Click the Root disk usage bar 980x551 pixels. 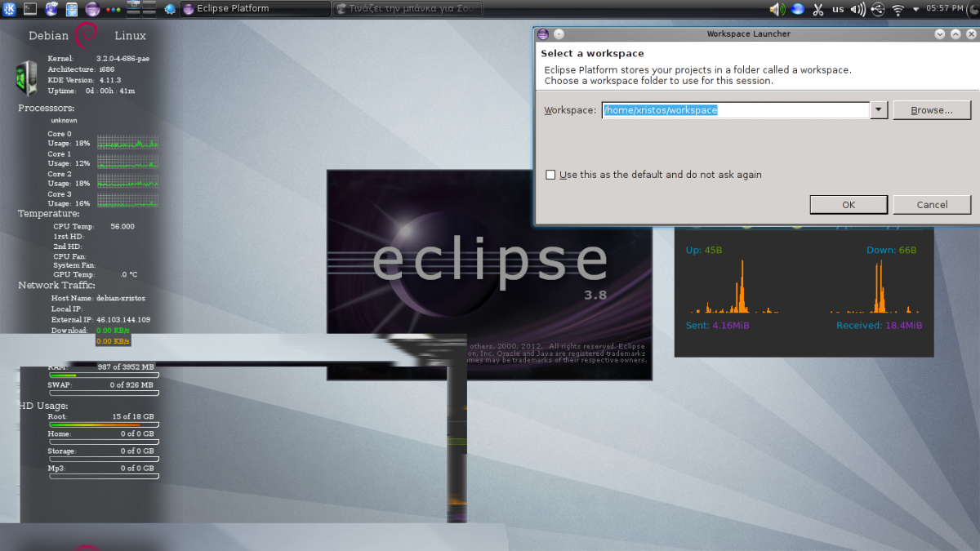coord(104,424)
